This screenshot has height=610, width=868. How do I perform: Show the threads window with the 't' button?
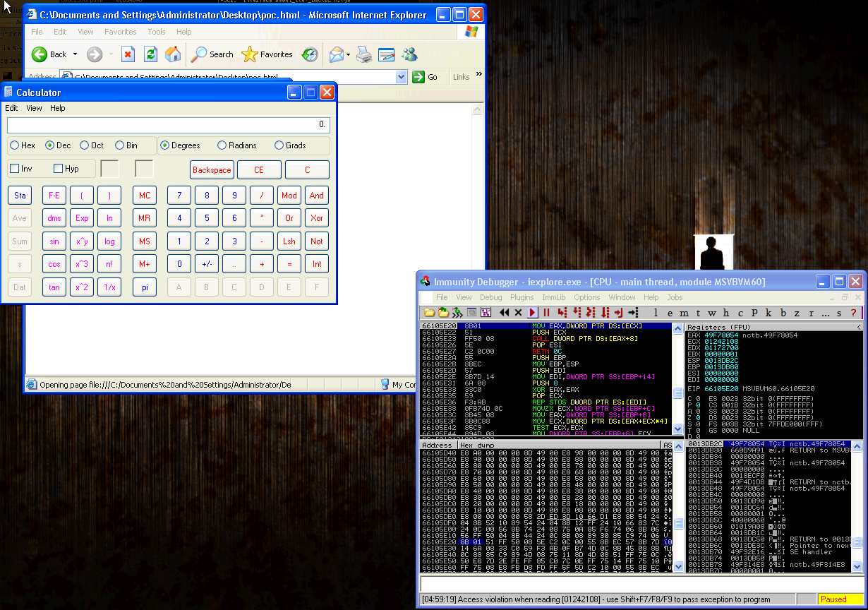[x=698, y=312]
